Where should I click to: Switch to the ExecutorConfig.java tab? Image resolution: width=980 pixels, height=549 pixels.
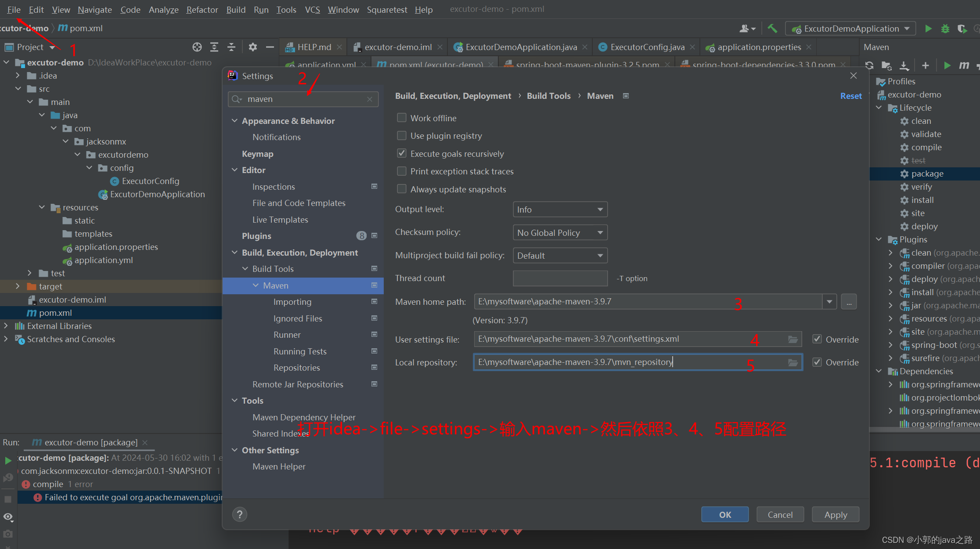[x=647, y=47]
